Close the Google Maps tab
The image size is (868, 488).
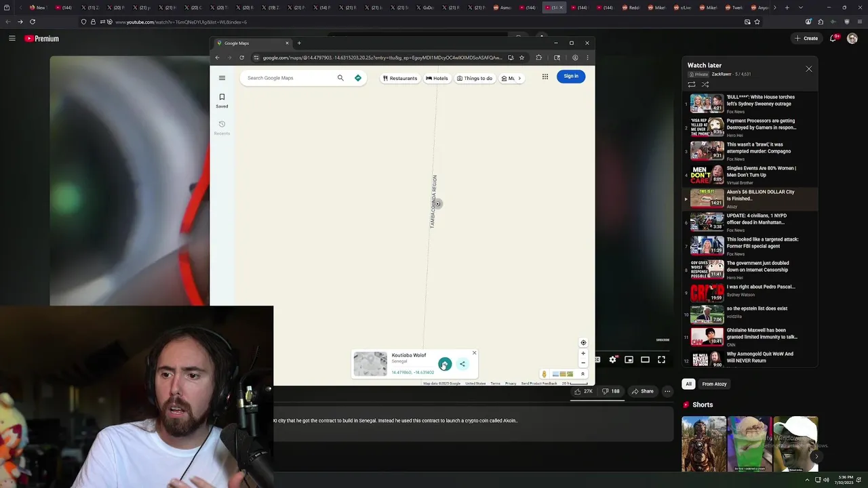point(287,43)
